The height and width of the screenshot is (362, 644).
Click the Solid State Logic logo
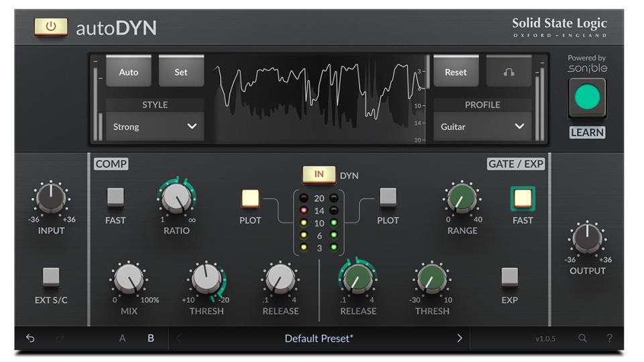(559, 27)
